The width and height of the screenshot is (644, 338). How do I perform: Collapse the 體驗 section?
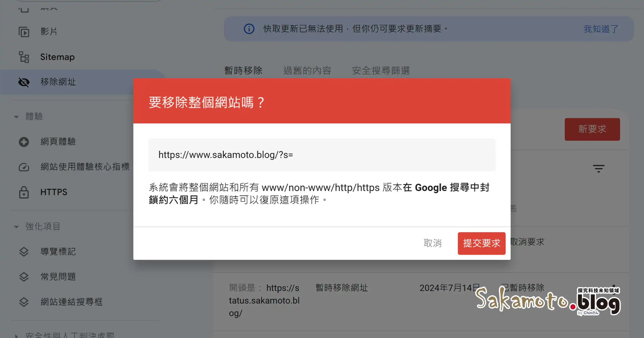point(16,116)
